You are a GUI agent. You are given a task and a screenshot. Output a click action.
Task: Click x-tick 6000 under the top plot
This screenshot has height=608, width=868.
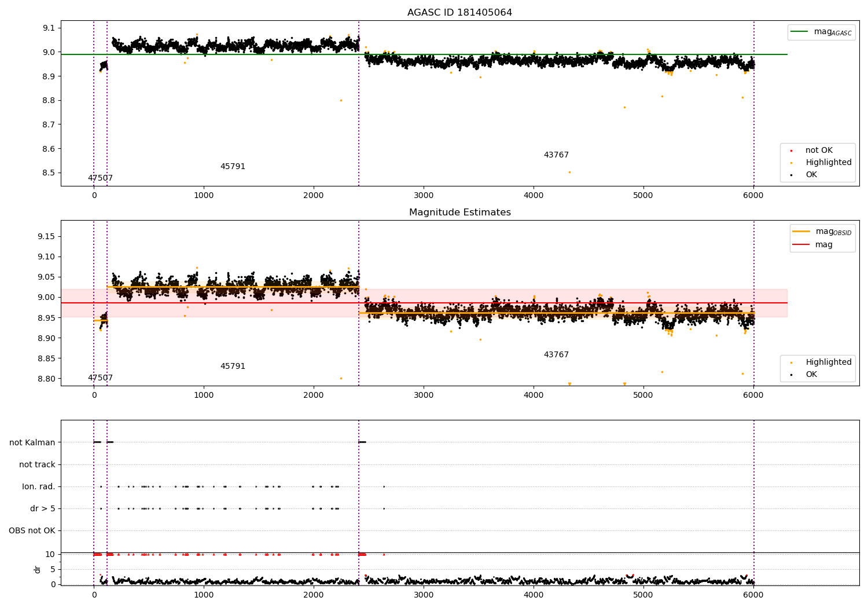[x=753, y=196]
